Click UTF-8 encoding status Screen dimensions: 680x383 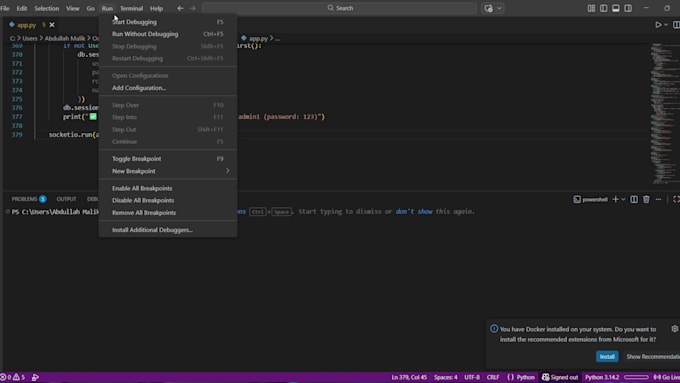click(x=472, y=377)
